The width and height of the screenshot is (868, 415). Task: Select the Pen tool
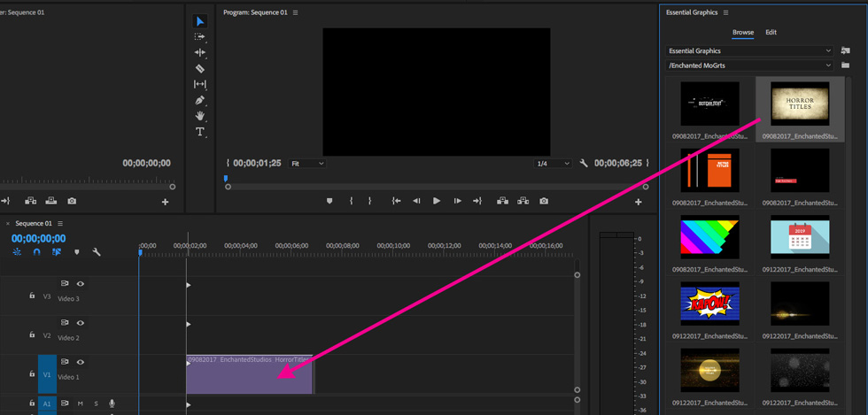click(x=200, y=100)
